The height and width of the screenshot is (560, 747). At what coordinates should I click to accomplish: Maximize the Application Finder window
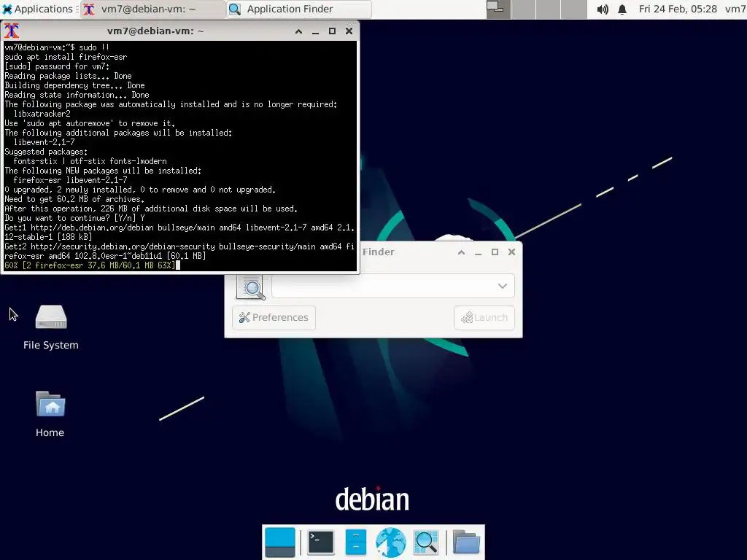tap(495, 252)
